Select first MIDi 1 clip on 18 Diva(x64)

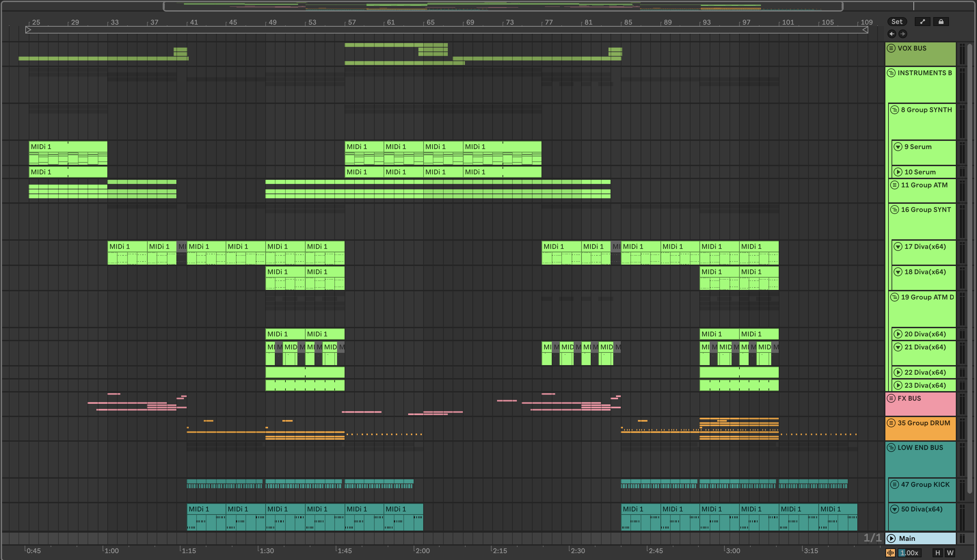(285, 278)
